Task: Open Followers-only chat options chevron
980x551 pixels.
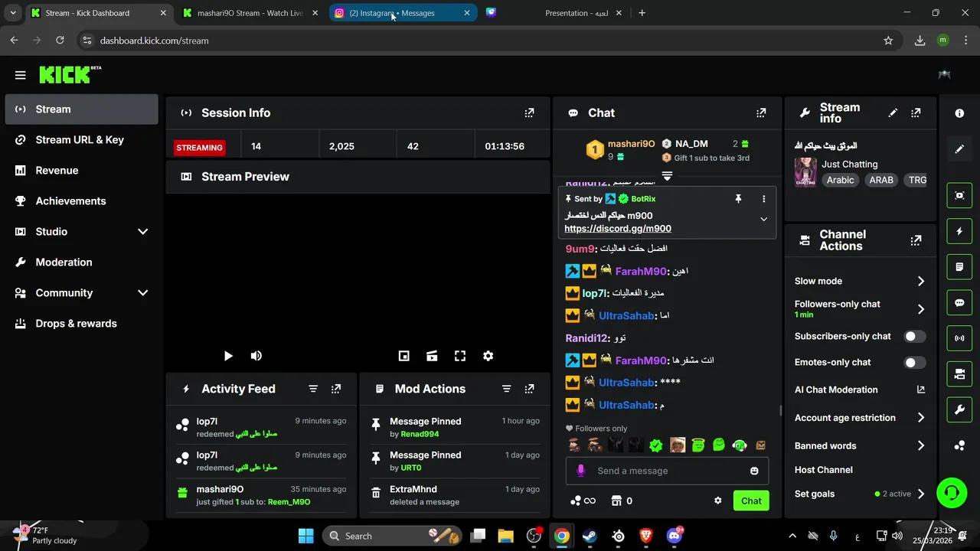Action: (x=921, y=309)
